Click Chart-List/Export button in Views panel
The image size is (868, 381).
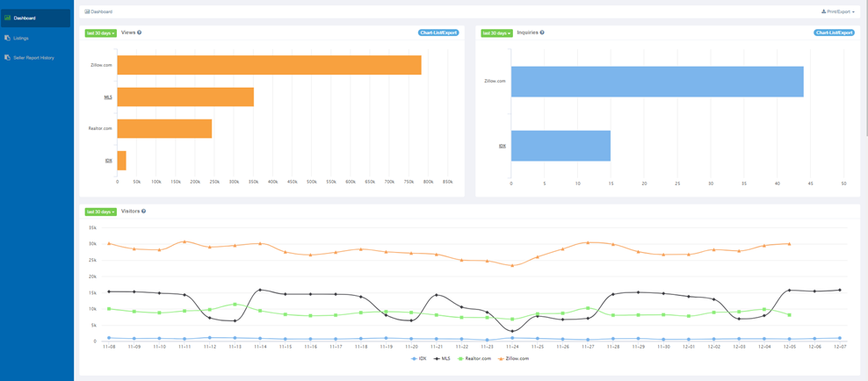pyautogui.click(x=438, y=32)
